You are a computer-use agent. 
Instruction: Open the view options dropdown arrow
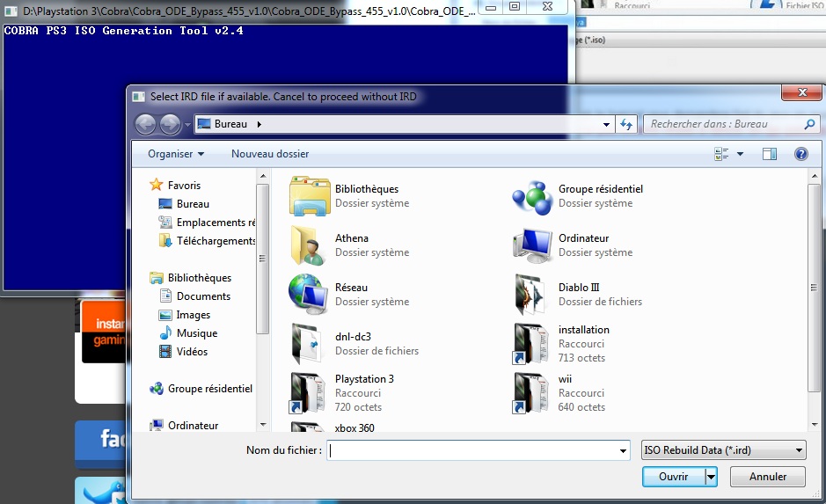[x=740, y=154]
